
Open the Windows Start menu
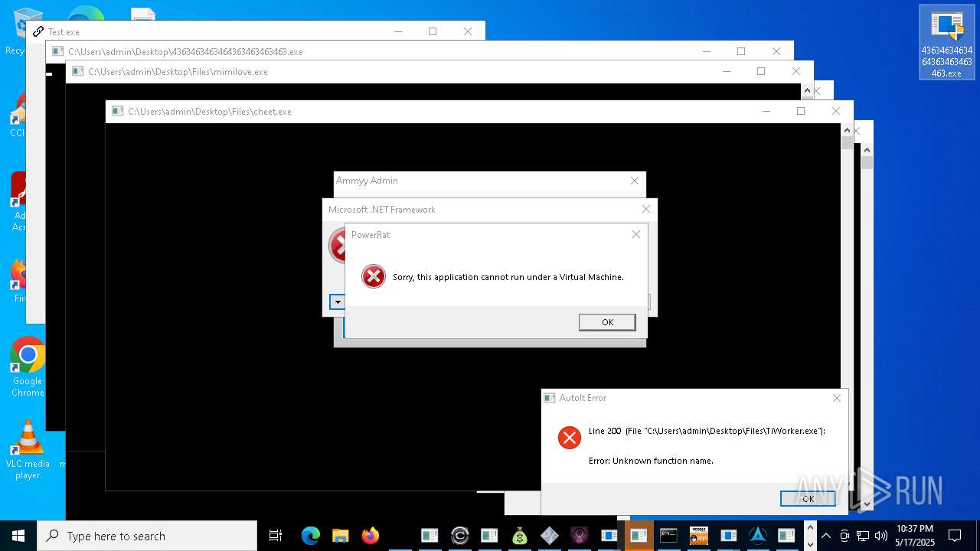tap(18, 536)
